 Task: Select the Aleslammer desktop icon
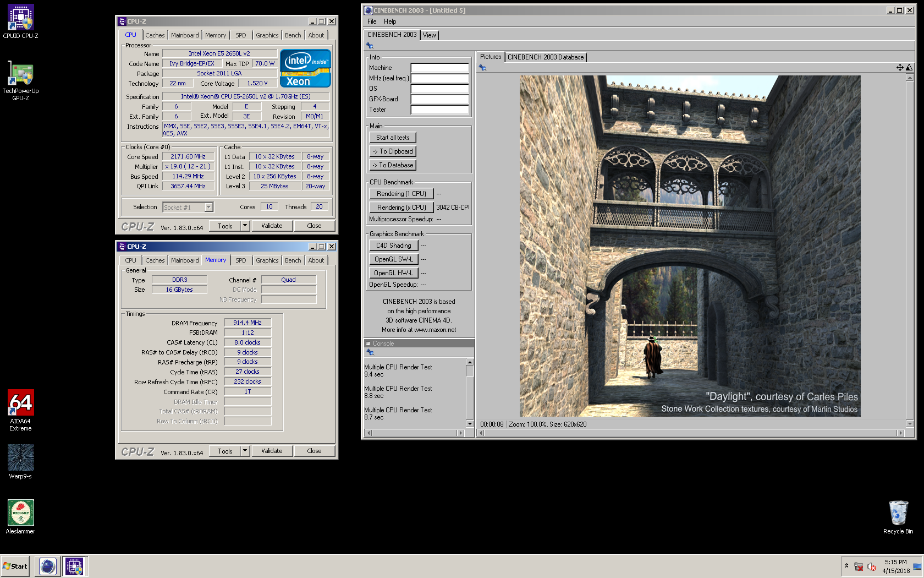tap(20, 517)
